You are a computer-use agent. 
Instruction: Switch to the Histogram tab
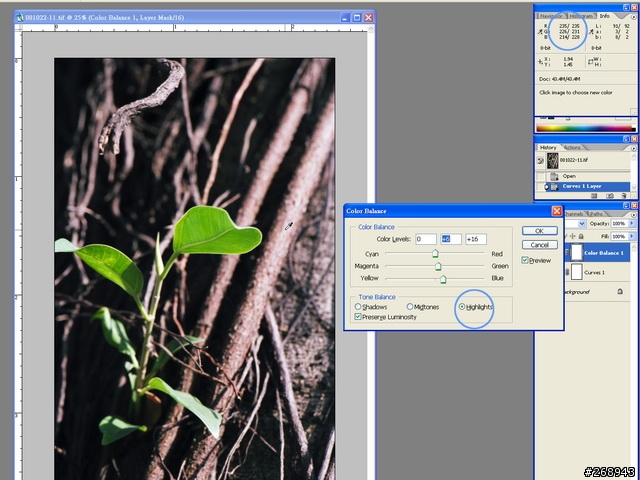pos(581,16)
